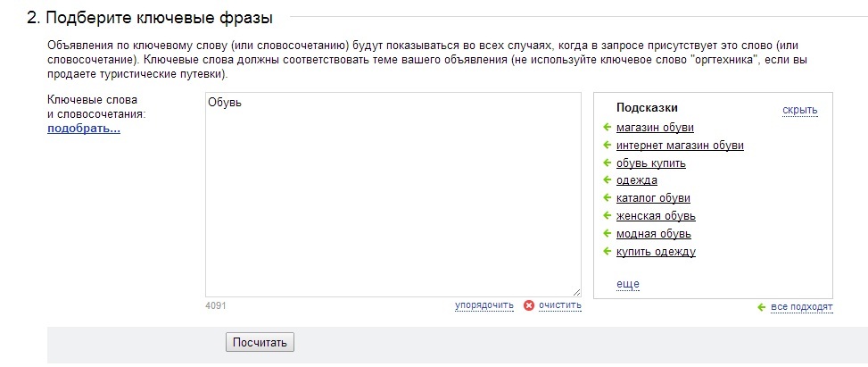Viewport: 868px width, 367px height.
Task: Click green arrow beside обувь купить
Action: 607,163
